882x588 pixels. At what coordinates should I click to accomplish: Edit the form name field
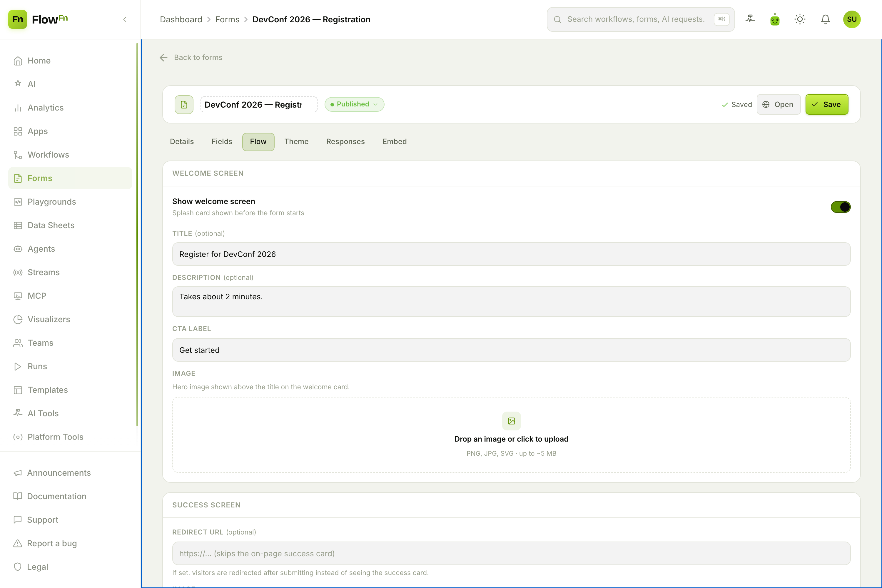(259, 105)
